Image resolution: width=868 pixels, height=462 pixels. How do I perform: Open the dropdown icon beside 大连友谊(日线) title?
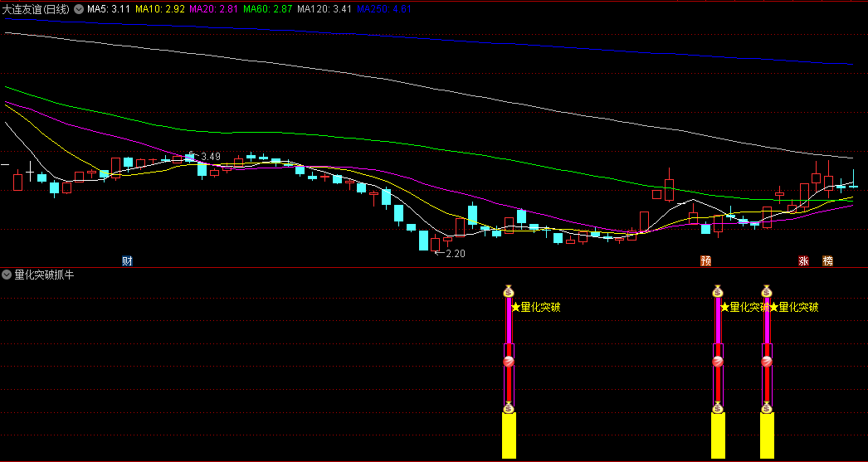click(x=79, y=9)
